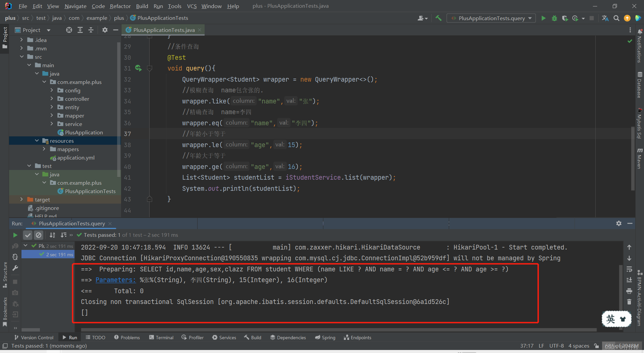Open the profiler run icon
Viewport: 644px width, 353px height.
[576, 18]
